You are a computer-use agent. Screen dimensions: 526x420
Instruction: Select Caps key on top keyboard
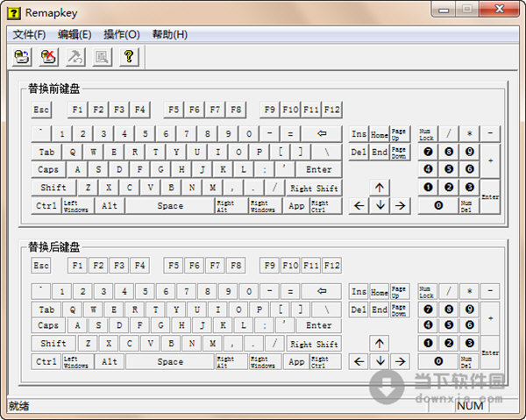48,169
